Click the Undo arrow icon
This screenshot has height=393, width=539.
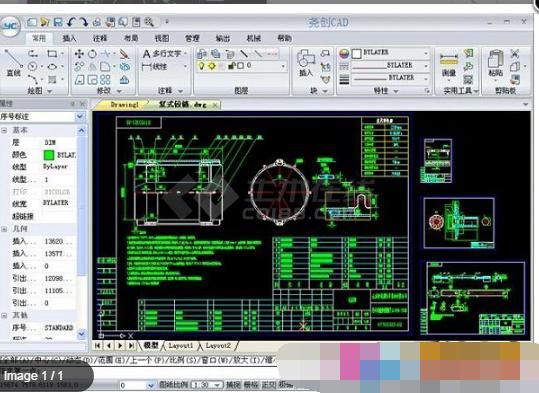[x=71, y=23]
